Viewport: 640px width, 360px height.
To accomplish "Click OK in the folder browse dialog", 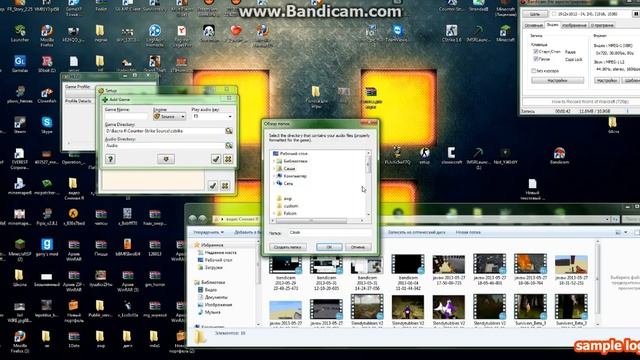I will (x=329, y=247).
